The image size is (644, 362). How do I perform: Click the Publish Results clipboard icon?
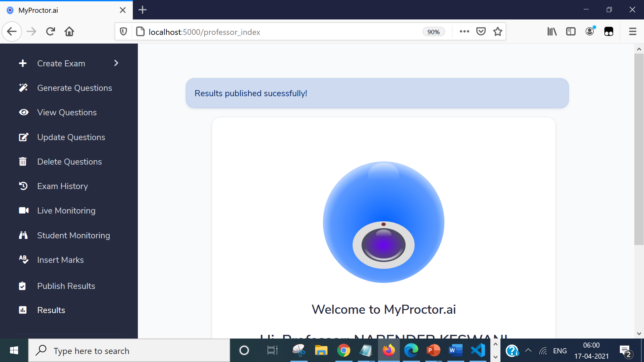22,286
